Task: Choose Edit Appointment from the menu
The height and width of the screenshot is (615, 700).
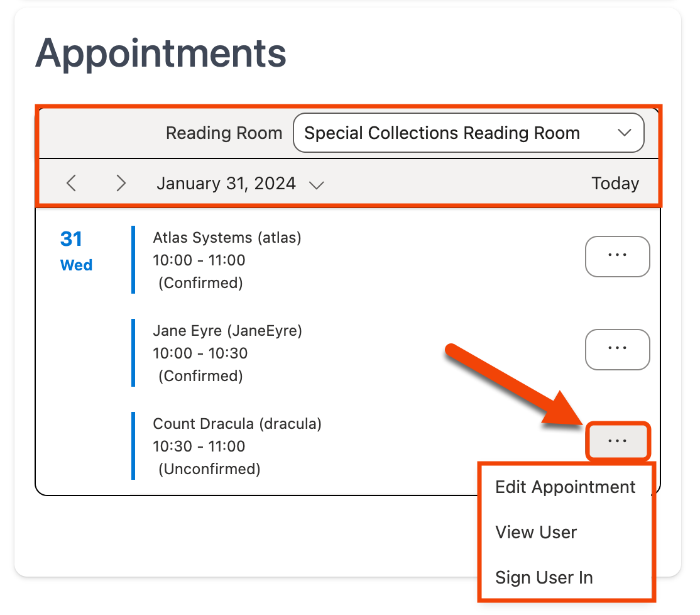Action: (x=565, y=487)
